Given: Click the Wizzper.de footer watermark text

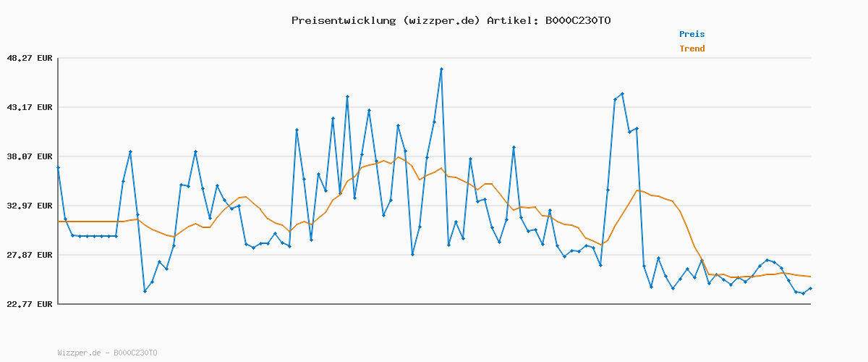Looking at the screenshot, I should [x=107, y=353].
